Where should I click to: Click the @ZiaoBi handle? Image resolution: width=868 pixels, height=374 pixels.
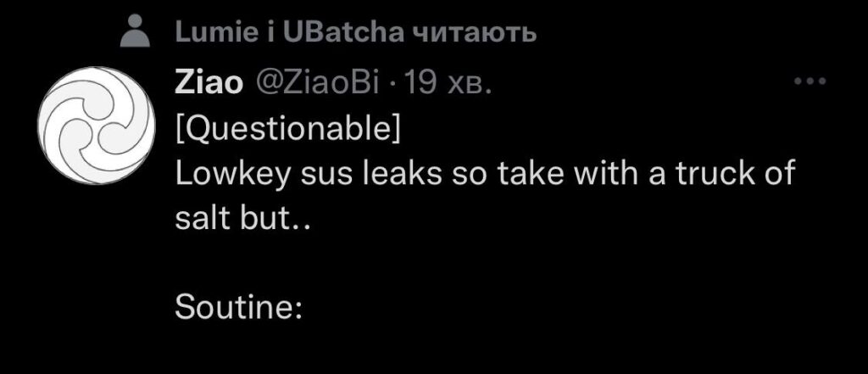[x=317, y=84]
